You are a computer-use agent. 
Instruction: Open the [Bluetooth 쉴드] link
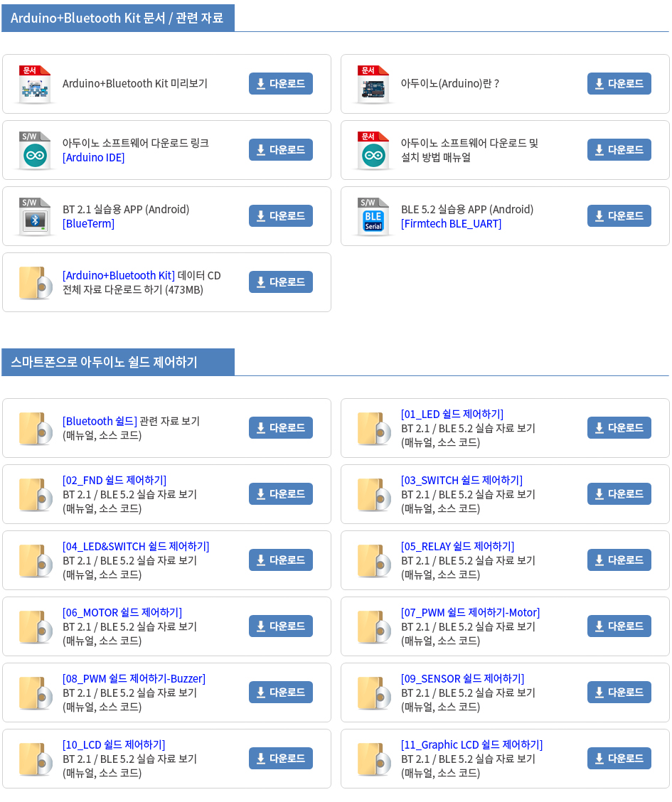100,421
